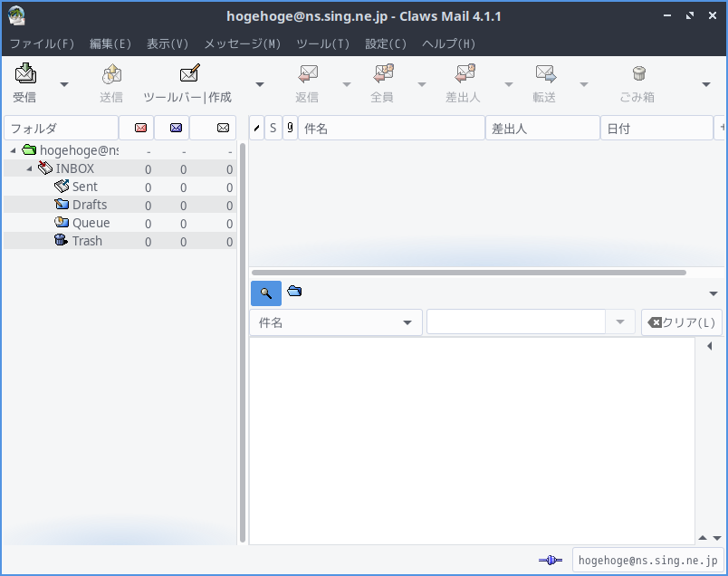Open the 設定(C) menu
This screenshot has width=728, height=576.
(386, 43)
